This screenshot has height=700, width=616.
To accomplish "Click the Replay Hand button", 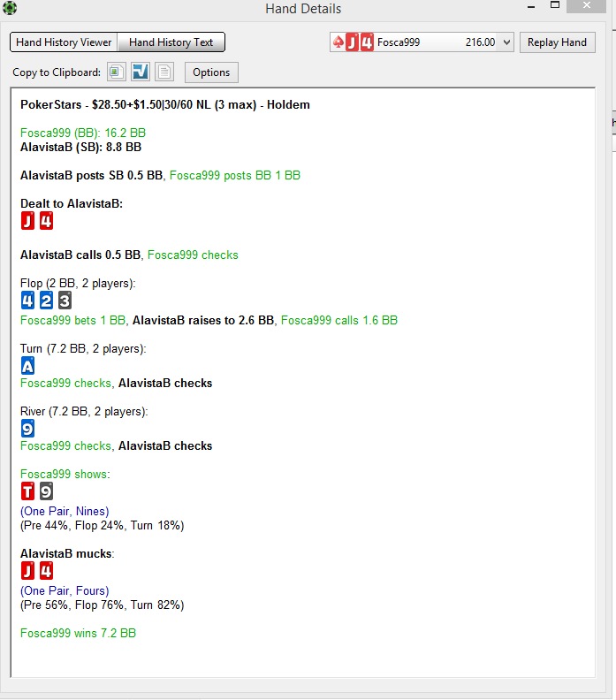I will click(557, 42).
